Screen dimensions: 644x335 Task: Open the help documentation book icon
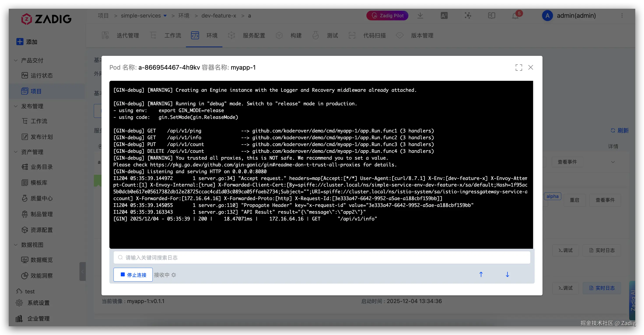[491, 16]
